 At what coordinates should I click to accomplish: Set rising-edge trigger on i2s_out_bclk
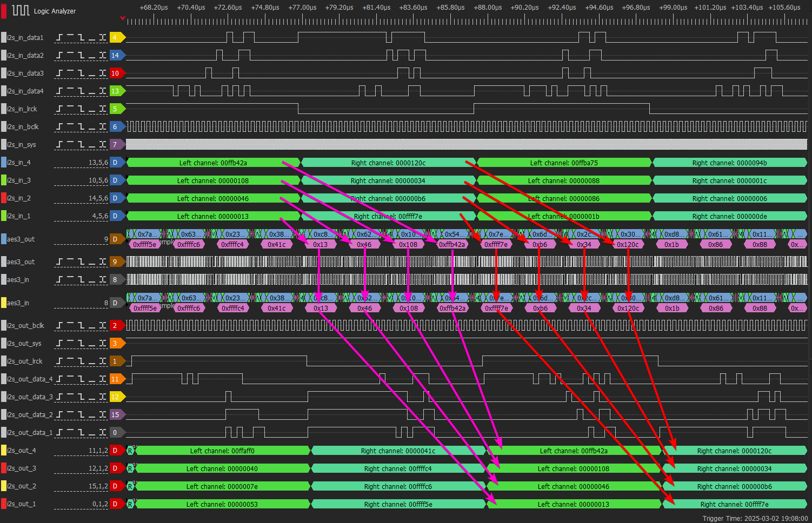(x=59, y=326)
